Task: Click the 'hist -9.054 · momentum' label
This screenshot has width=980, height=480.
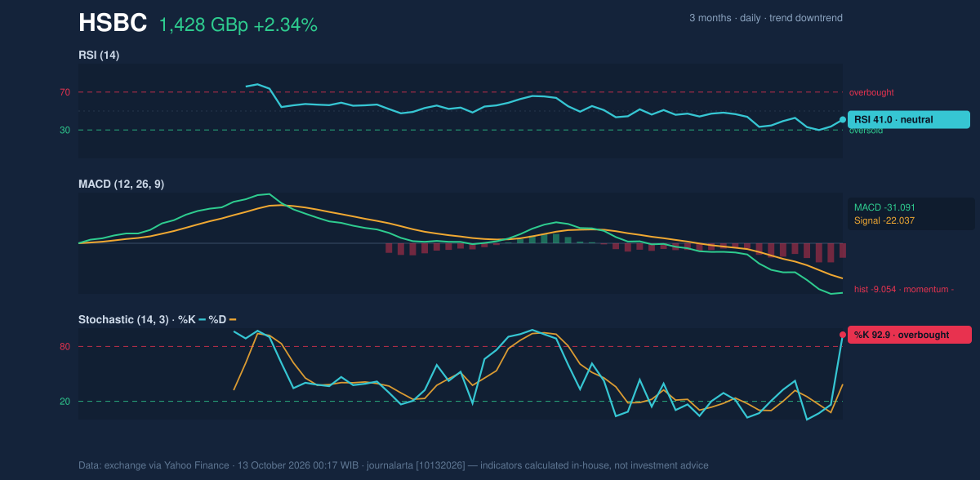Action: 904,289
